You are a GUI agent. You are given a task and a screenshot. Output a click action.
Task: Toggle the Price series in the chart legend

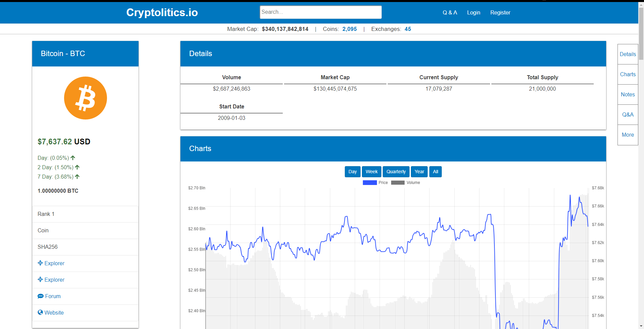375,183
